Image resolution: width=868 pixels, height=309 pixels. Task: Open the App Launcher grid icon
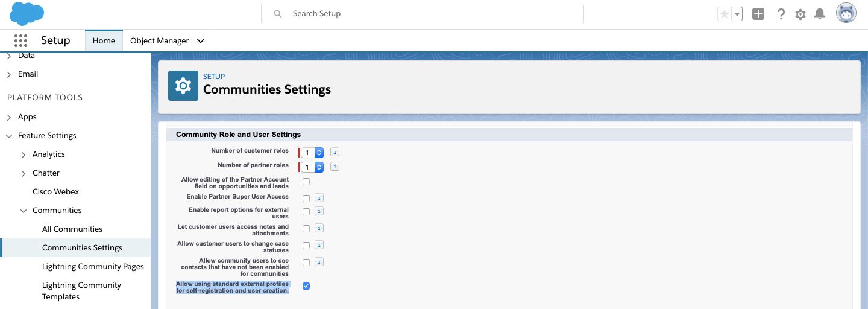20,40
